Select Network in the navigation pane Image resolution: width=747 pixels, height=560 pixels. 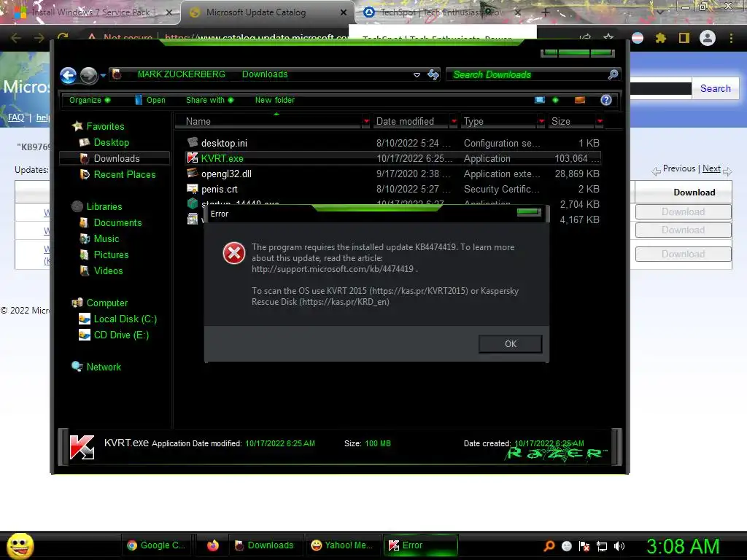pyautogui.click(x=96, y=367)
